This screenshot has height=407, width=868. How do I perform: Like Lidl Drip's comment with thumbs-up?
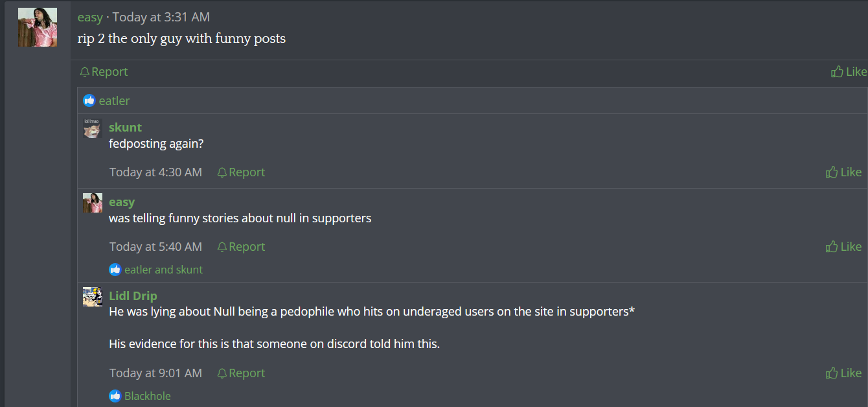point(832,373)
